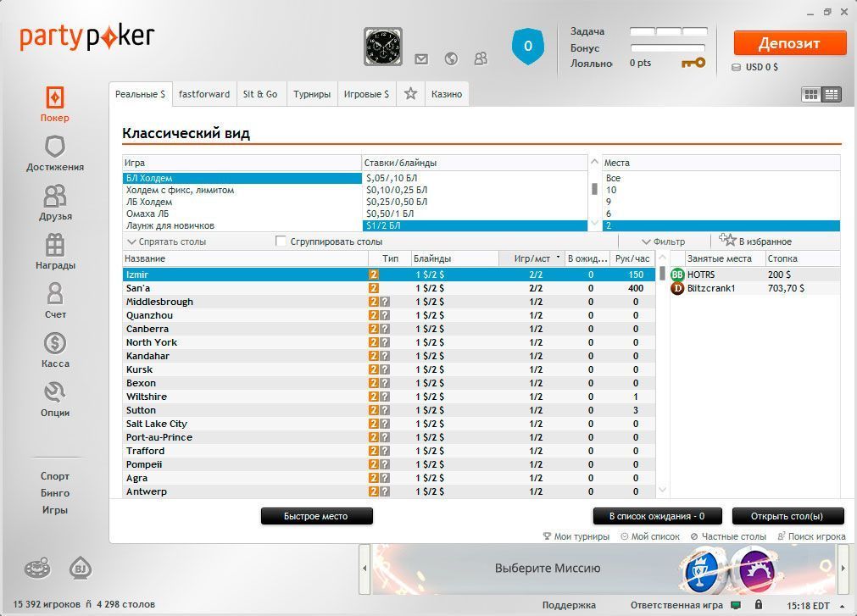The height and width of the screenshot is (616, 857).
Task: Click В список ожидания - 0 button
Action: [657, 516]
